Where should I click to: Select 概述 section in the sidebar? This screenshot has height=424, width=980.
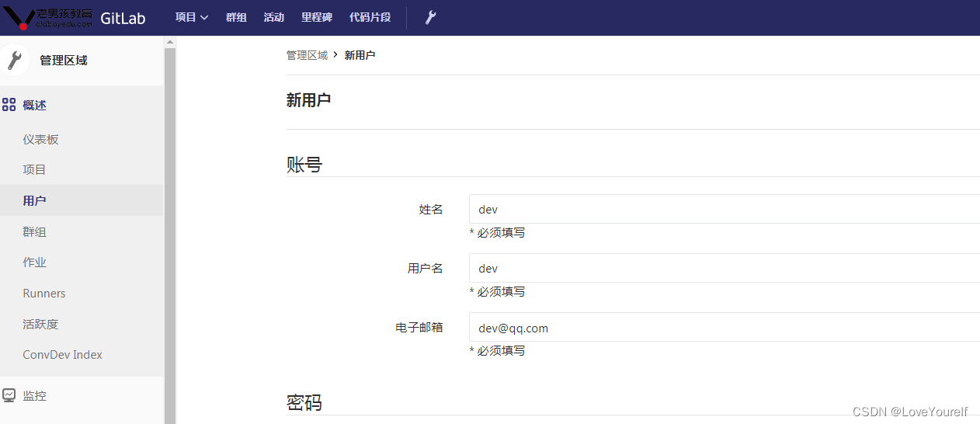tap(35, 105)
